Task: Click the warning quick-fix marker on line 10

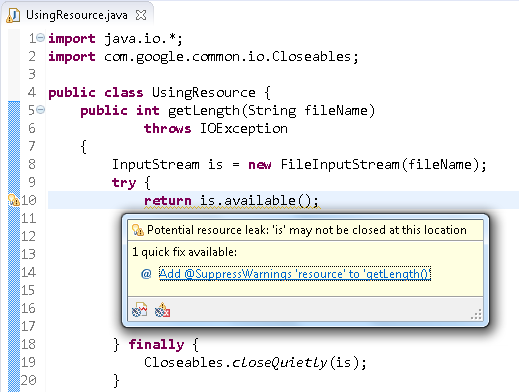Action: coord(14,200)
